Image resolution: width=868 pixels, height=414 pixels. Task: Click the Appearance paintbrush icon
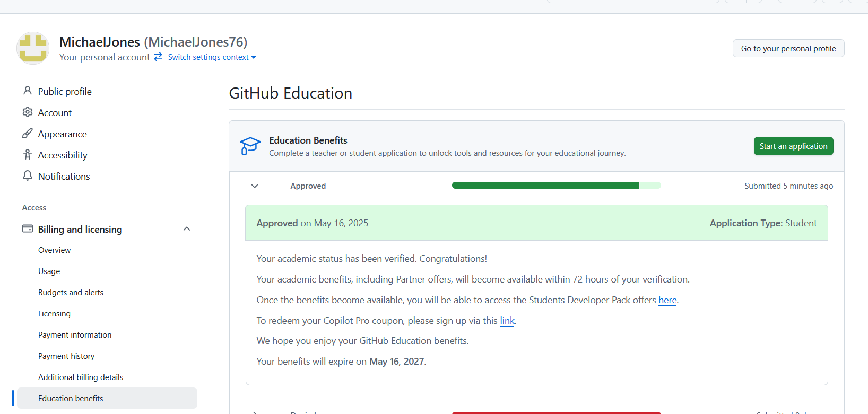pos(28,134)
